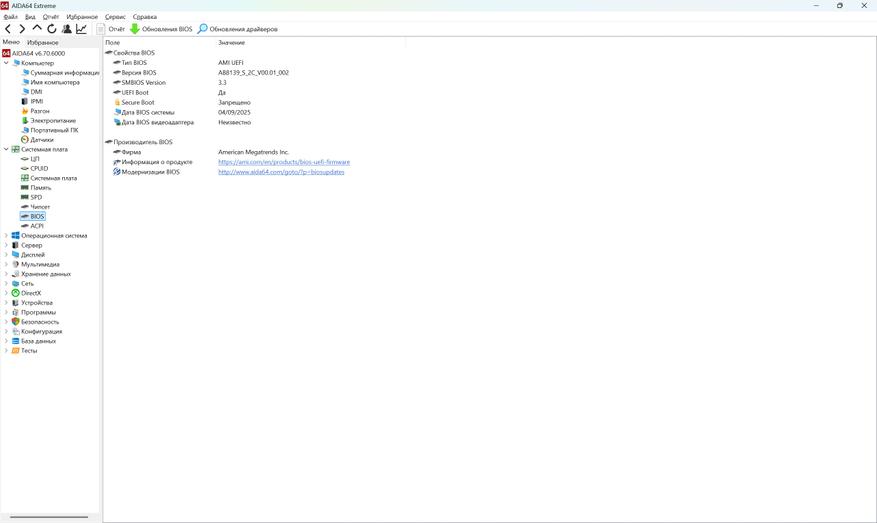Select the Secure Boot row
This screenshot has height=523, width=877.
click(x=182, y=102)
